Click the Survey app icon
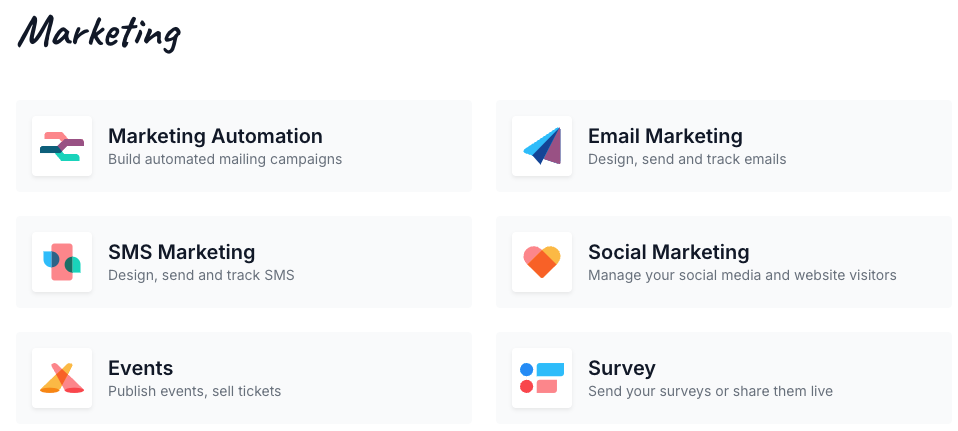 [x=542, y=378]
